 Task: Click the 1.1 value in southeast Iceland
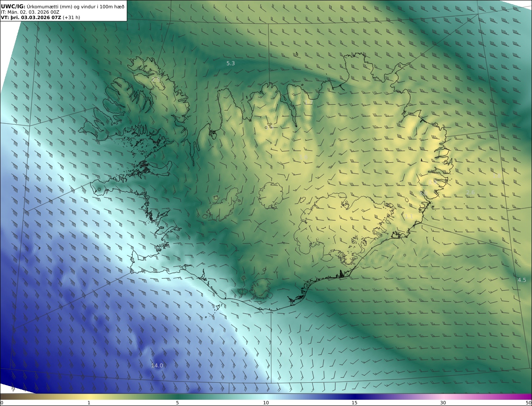(409, 216)
